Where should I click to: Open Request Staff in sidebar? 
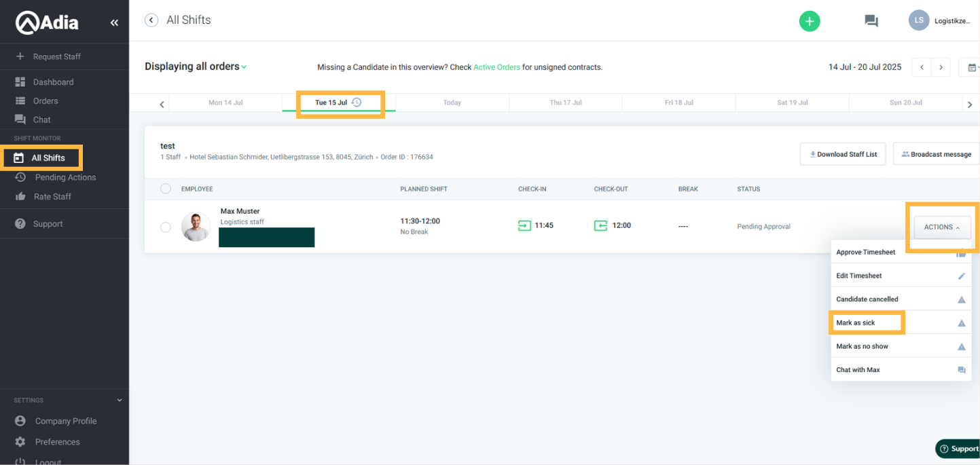click(57, 56)
